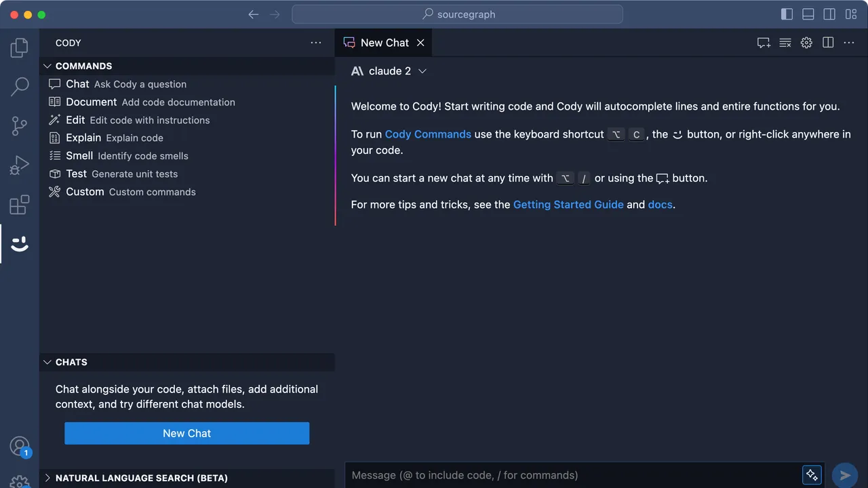Select the Custom commands row
This screenshot has width=868, height=488.
[x=187, y=192]
